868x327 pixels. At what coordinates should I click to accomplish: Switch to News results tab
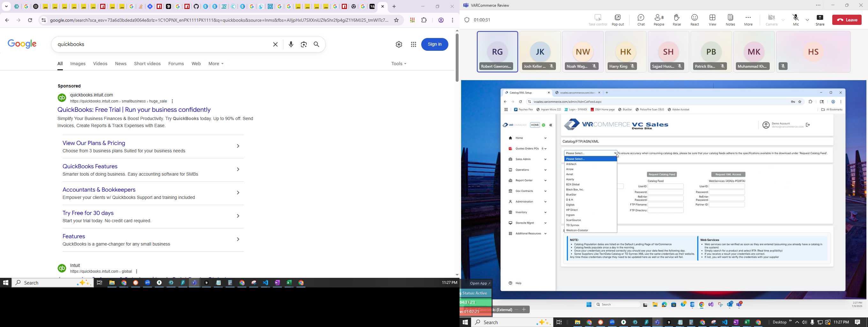121,64
